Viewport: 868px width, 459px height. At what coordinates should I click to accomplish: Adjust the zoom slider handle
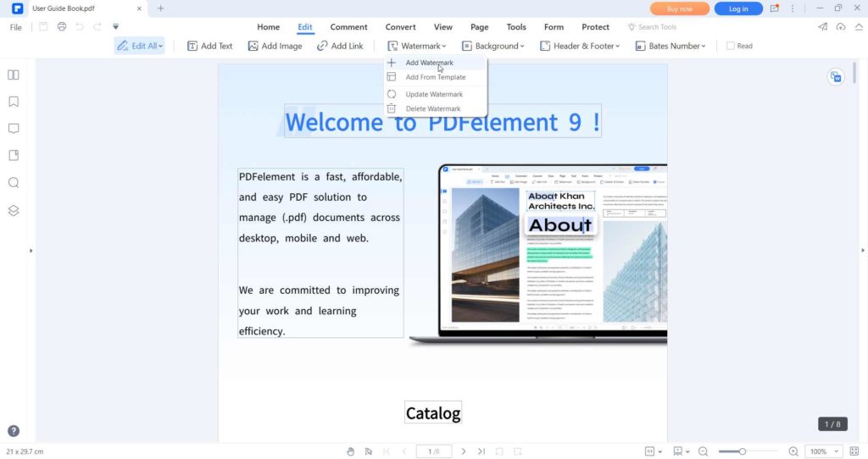pyautogui.click(x=743, y=451)
